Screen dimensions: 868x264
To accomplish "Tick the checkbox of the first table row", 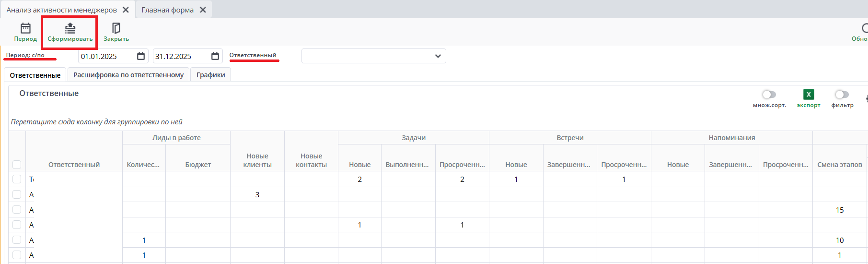I will pos(17,179).
